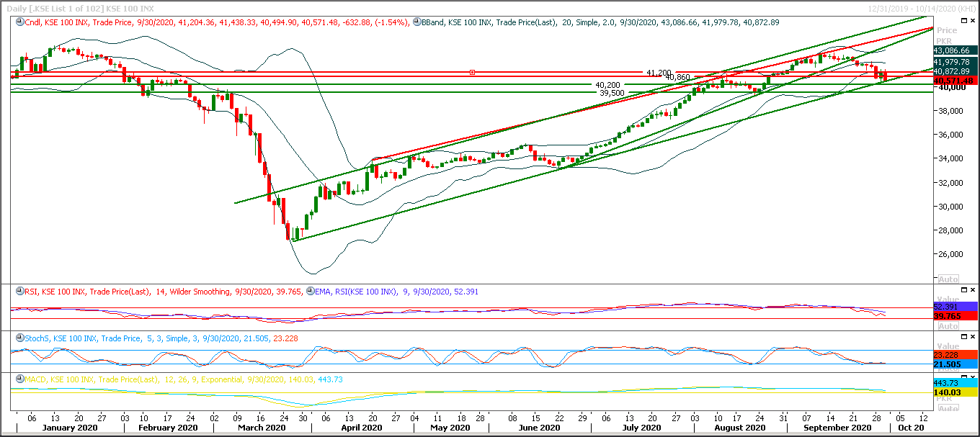Click the 21.505 stochastic value tag
The height and width of the screenshot is (437, 980).
pyautogui.click(x=955, y=364)
